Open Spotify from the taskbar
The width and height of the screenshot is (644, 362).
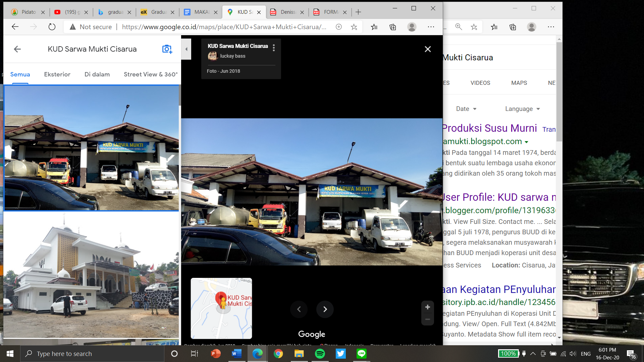click(320, 354)
